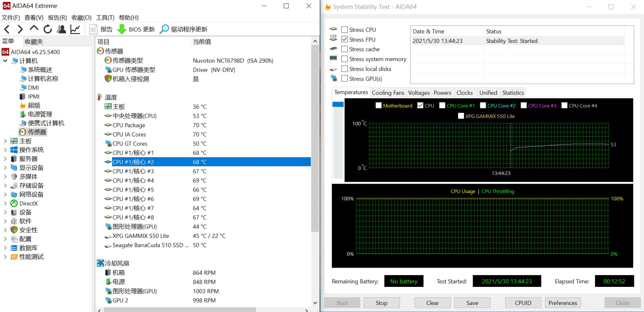Viewport: 644px width, 312px height.
Task: Enable Stress GPU(s) checkbox
Action: point(344,78)
